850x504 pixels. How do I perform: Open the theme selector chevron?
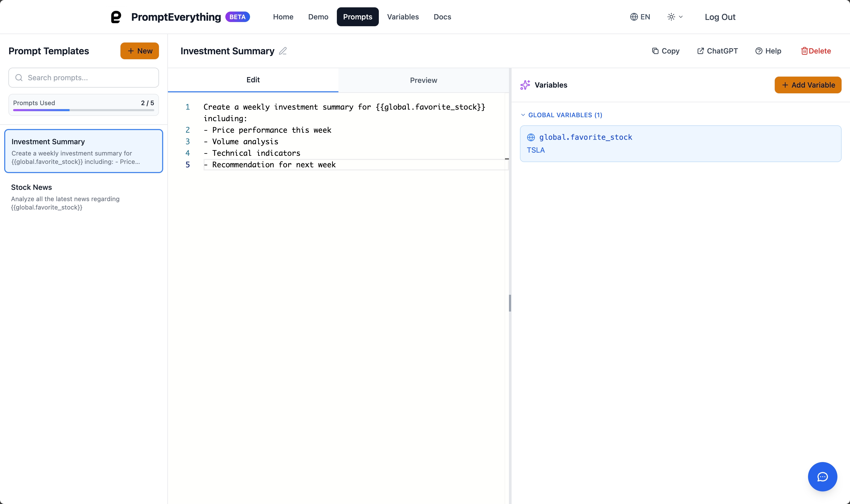tap(681, 17)
